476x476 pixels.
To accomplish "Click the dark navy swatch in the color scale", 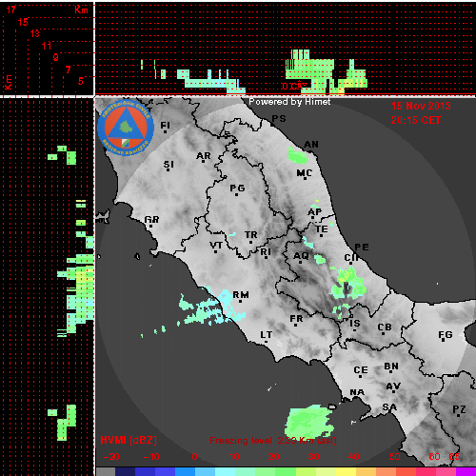I will [126, 471].
